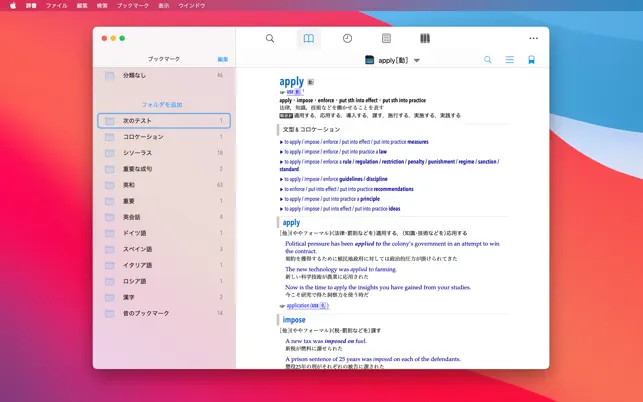Click collocation line ending in 'a principle'
643x402 pixels.
[x=332, y=199]
